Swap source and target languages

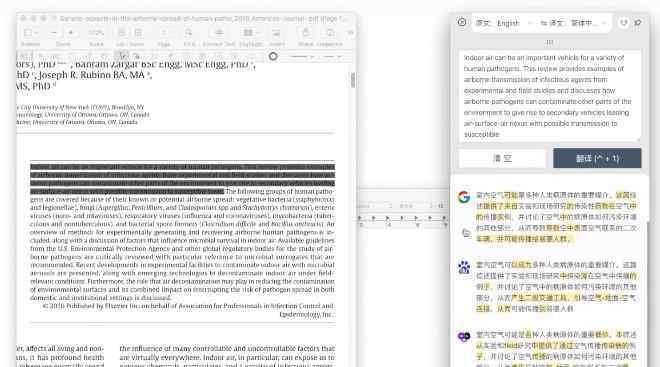coord(544,23)
